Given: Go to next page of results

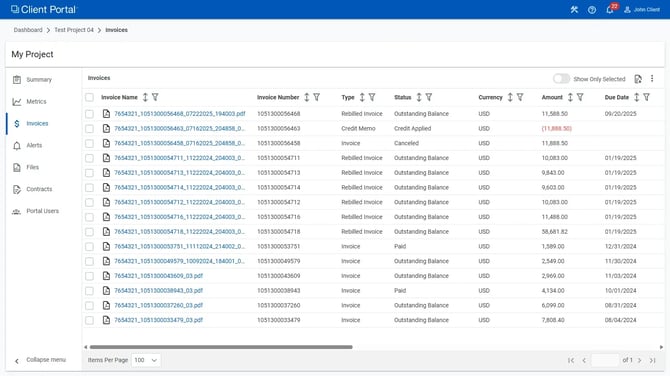Looking at the screenshot, I should click(640, 361).
